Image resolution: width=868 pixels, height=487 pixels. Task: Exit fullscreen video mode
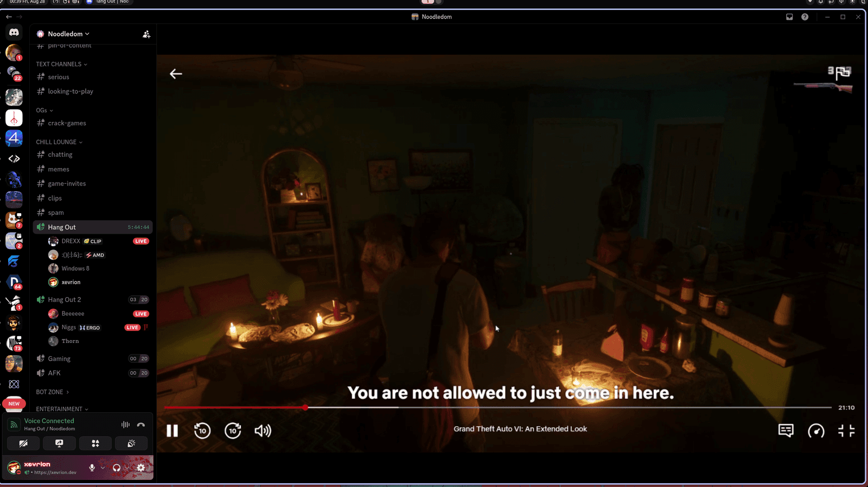tap(846, 431)
